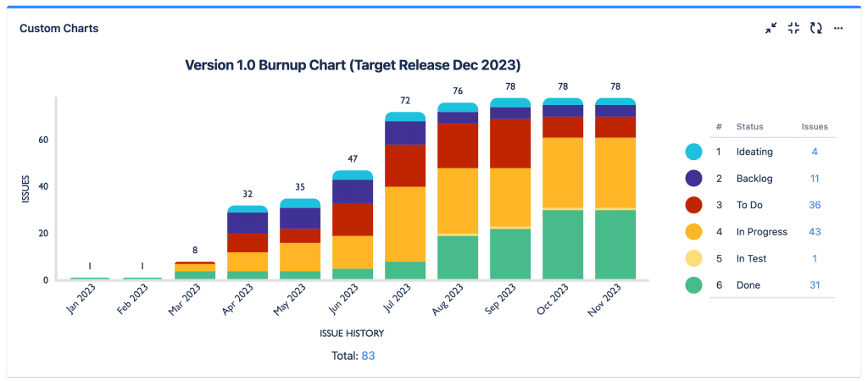868x381 pixels.
Task: Toggle the red To Do legend circle
Action: point(694,205)
